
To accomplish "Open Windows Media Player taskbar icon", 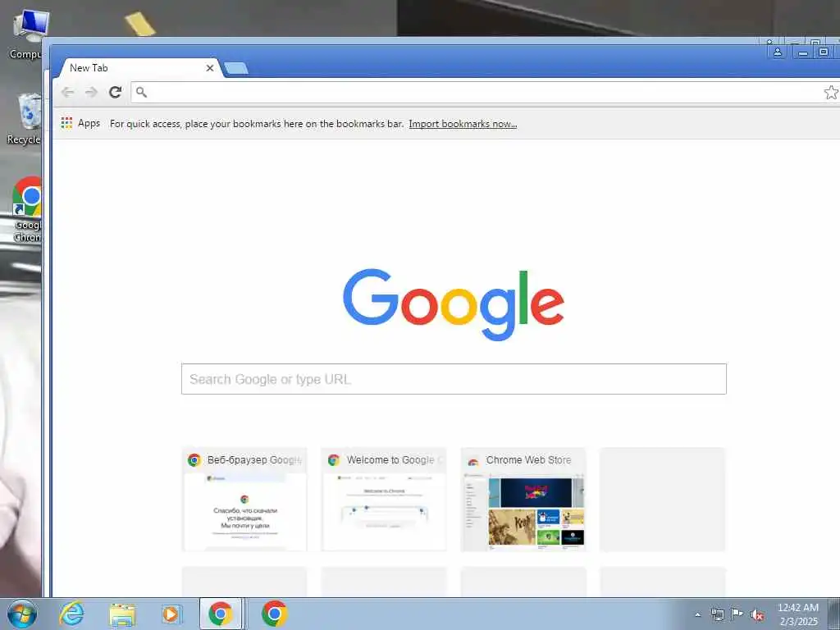I will click(x=171, y=614).
